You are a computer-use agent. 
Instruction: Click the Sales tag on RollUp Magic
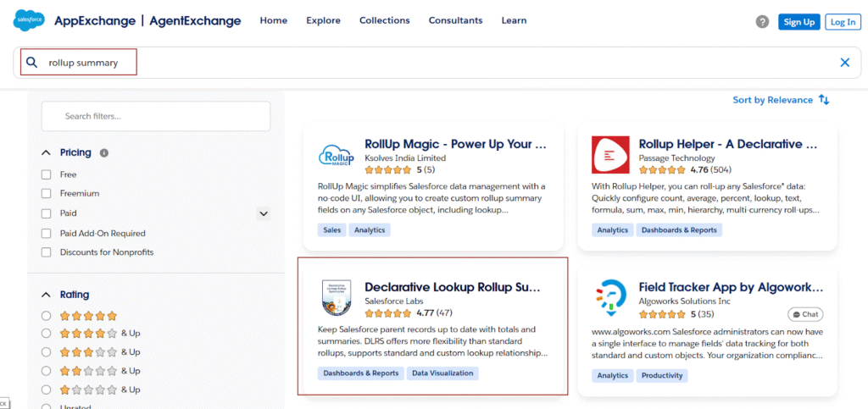[331, 230]
